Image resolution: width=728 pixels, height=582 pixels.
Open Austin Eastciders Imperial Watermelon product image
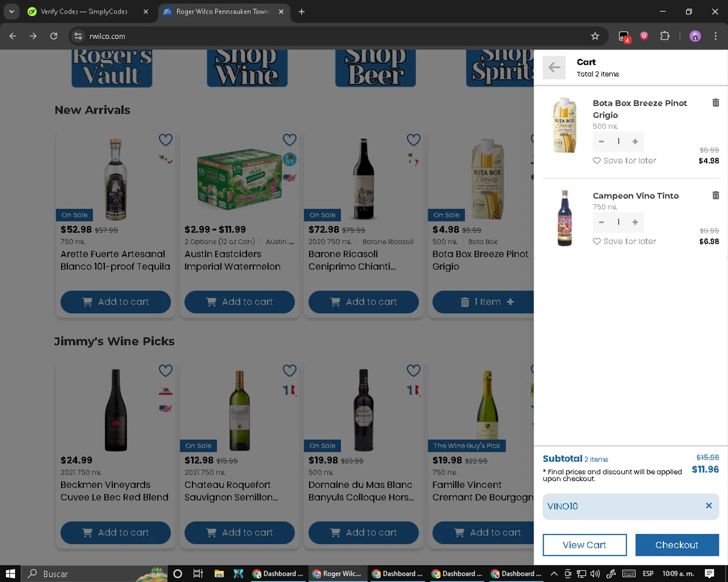(x=239, y=179)
